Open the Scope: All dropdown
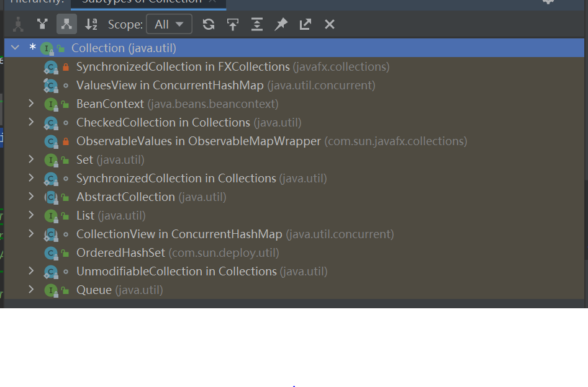The image size is (588, 387). coord(169,24)
